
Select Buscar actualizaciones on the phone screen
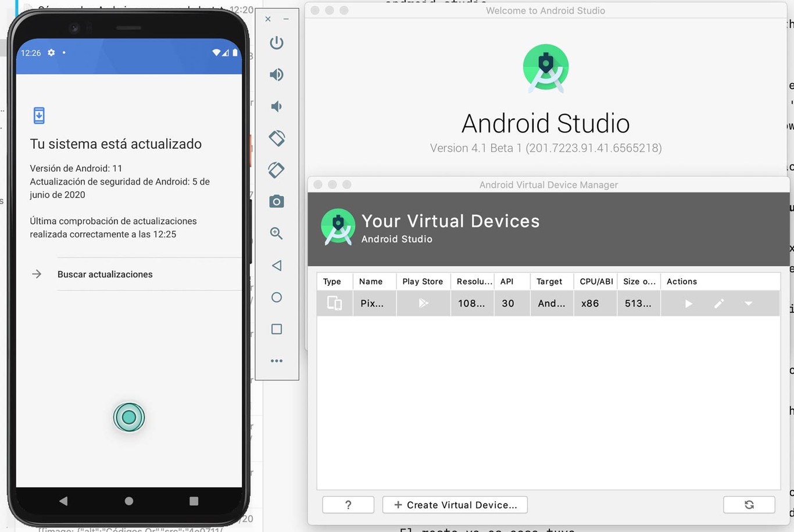click(105, 274)
